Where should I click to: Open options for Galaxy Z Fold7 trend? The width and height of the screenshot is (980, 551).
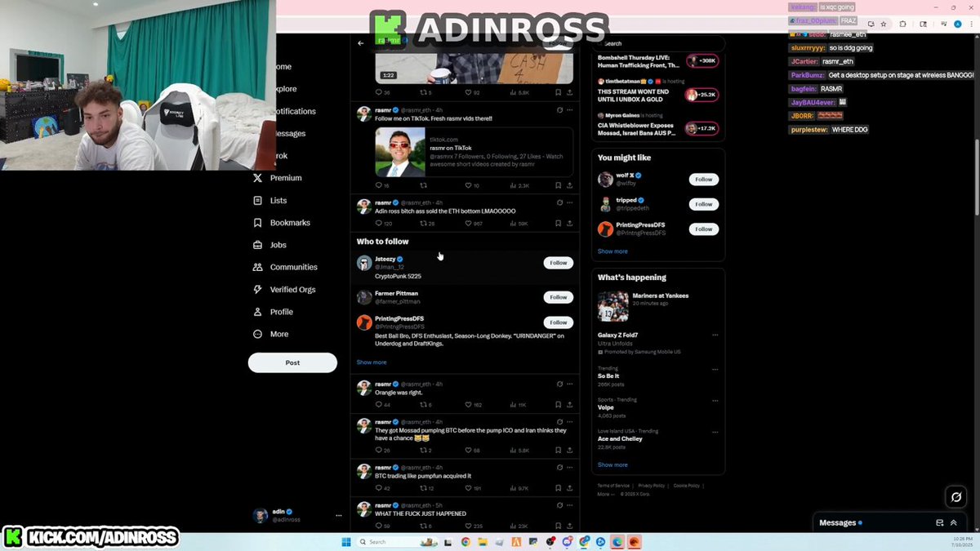[x=715, y=335]
